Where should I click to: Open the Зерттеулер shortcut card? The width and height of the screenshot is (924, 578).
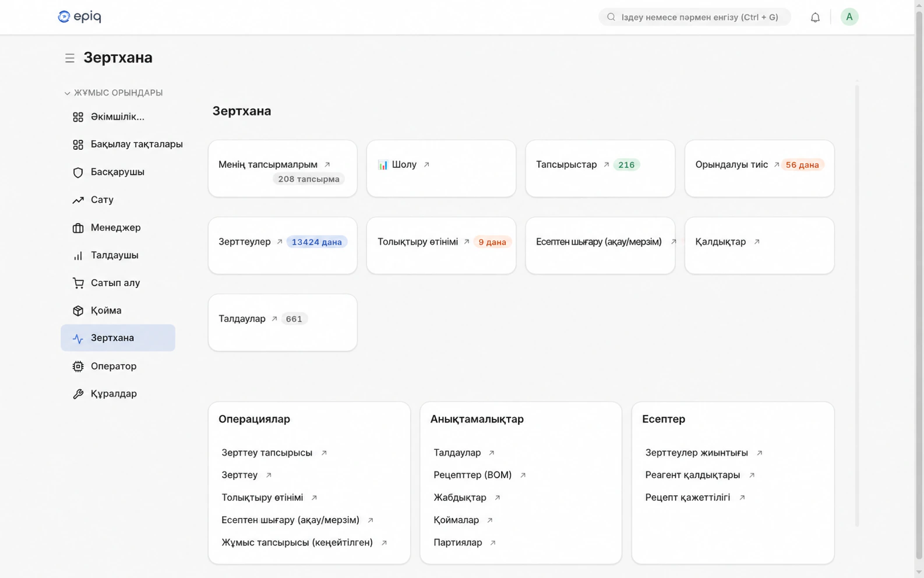point(283,245)
